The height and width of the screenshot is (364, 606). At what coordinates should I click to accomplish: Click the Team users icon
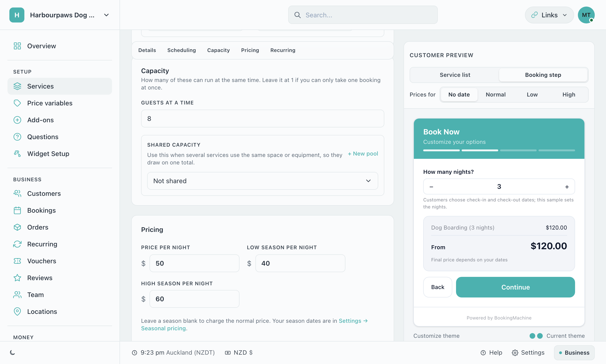17,295
